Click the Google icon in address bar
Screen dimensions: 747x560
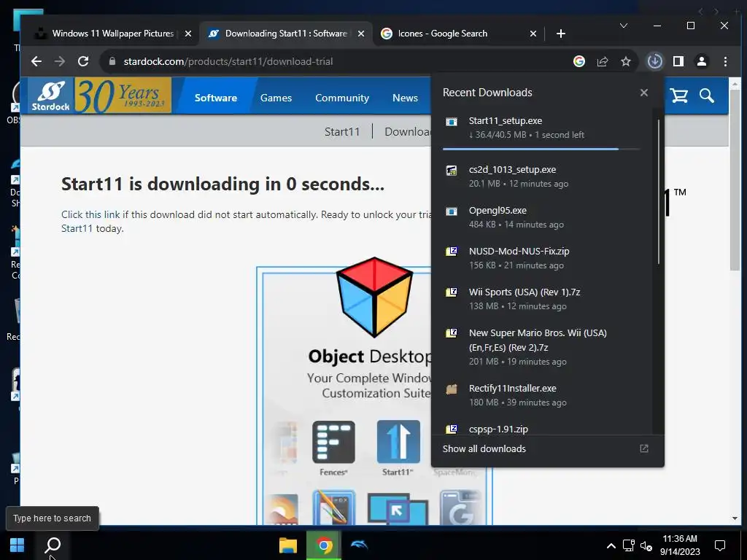[x=578, y=61]
